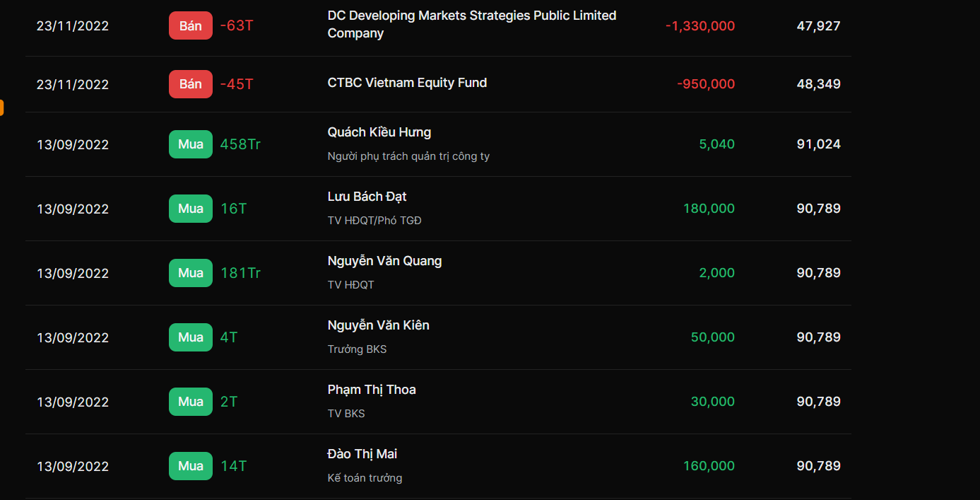Click the Mua badge next to 14T
980x500 pixels.
190,466
